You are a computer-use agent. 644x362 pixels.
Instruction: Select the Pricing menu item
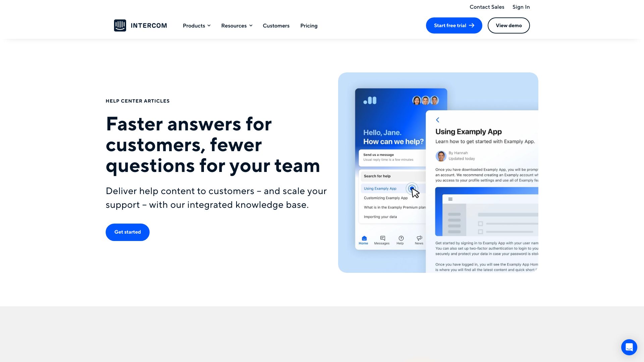click(309, 25)
